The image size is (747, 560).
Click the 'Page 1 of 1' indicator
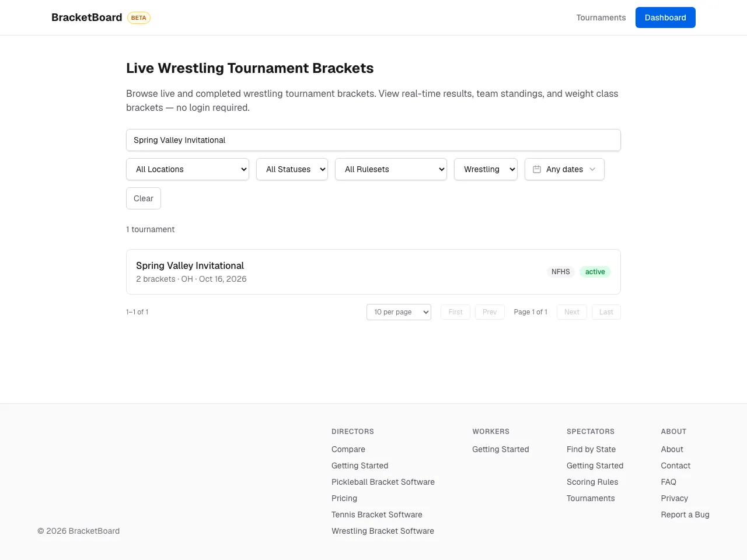tap(530, 312)
